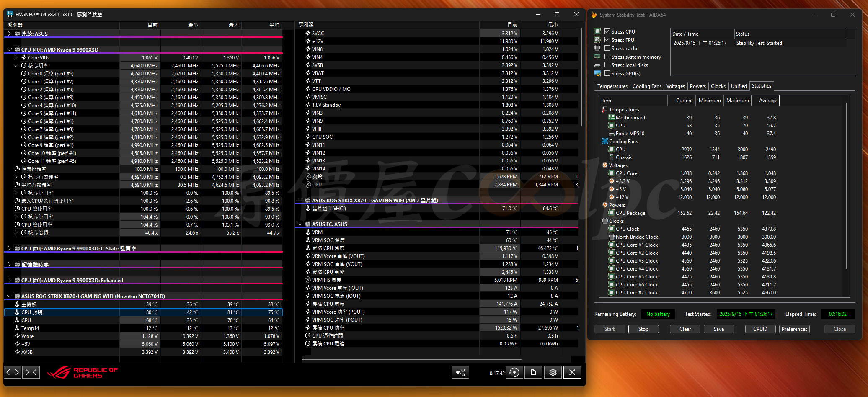Screen dimensions: 868x397
Task: Open the HWiNFO network share icon
Action: (x=460, y=372)
